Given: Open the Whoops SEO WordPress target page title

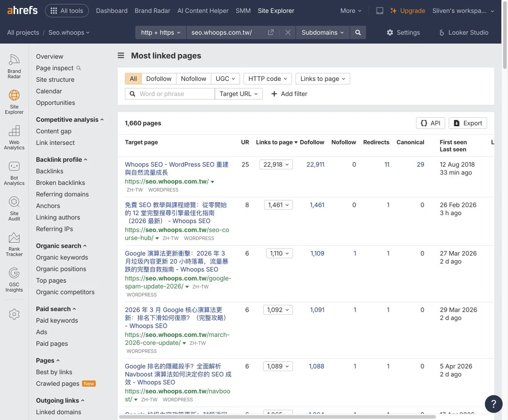Looking at the screenshot, I should click(176, 168).
